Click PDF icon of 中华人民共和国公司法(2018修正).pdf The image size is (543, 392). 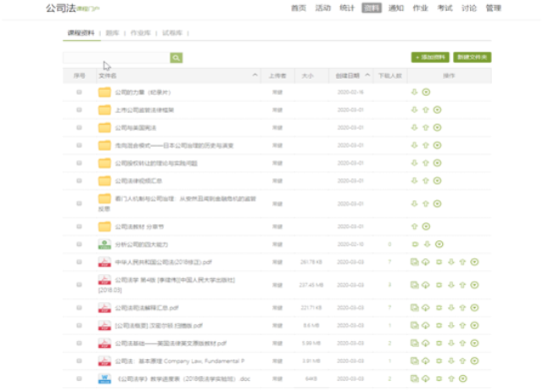pyautogui.click(x=104, y=261)
